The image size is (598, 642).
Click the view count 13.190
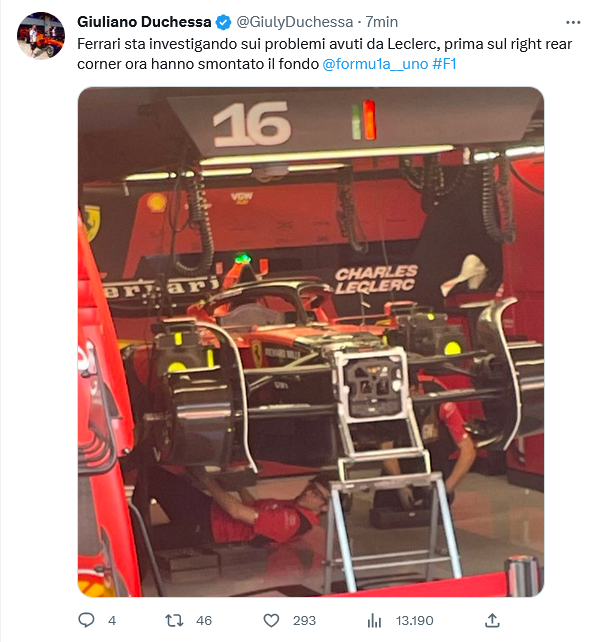coord(414,621)
